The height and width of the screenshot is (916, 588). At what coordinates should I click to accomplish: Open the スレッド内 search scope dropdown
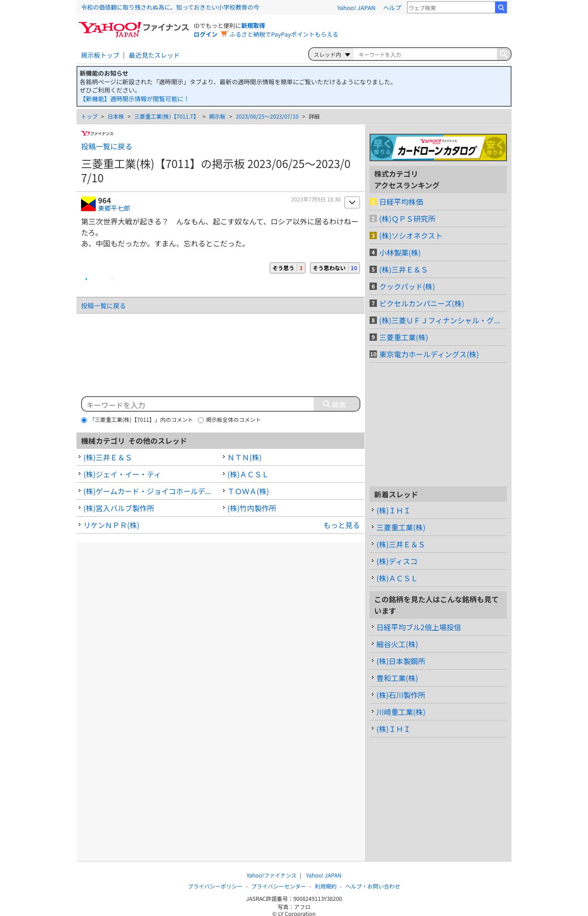pos(332,55)
